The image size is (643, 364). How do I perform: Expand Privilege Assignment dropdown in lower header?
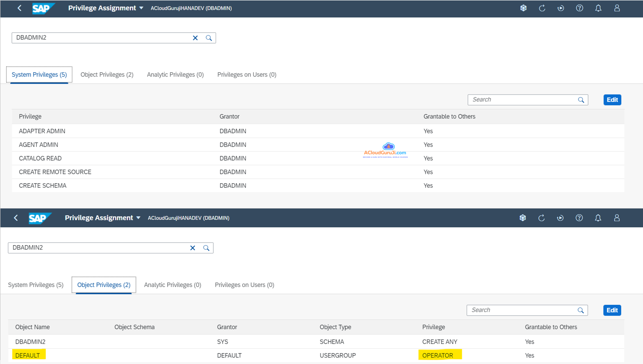pos(138,218)
